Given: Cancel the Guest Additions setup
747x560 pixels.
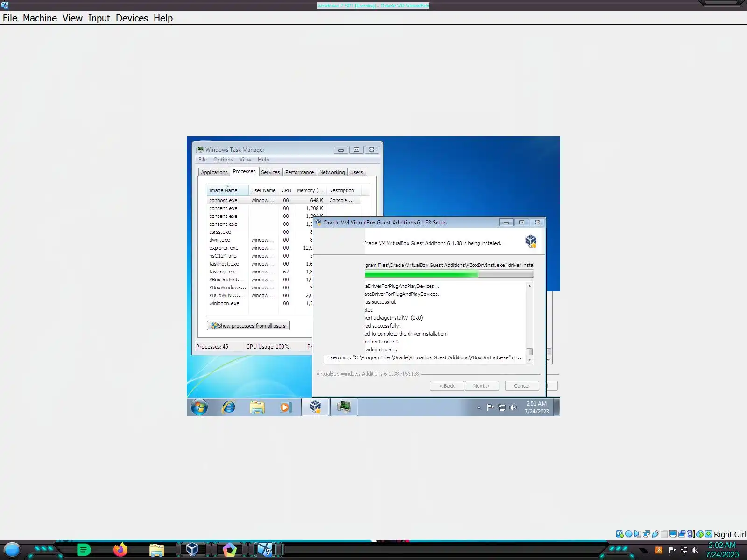Looking at the screenshot, I should click(521, 386).
